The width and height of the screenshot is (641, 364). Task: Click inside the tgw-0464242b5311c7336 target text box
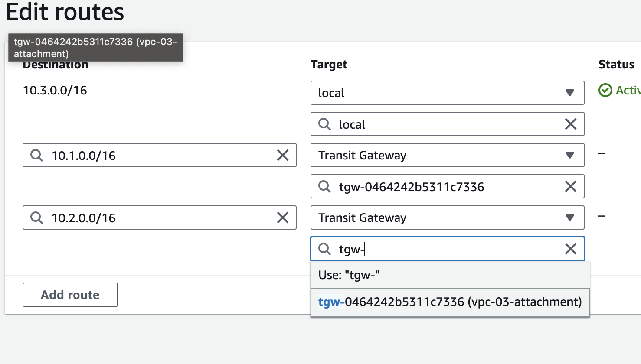[x=447, y=187]
